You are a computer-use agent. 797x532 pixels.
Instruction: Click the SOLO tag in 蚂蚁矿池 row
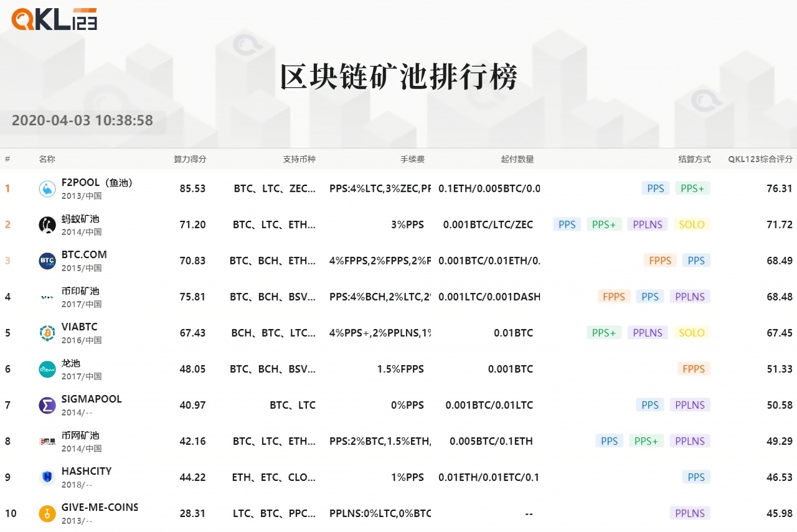(x=692, y=225)
